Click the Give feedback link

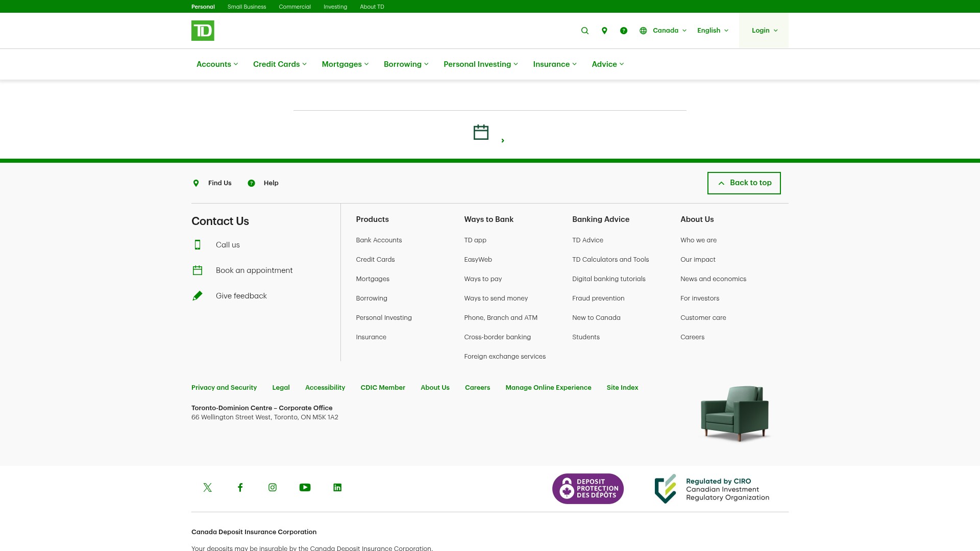pos(241,296)
